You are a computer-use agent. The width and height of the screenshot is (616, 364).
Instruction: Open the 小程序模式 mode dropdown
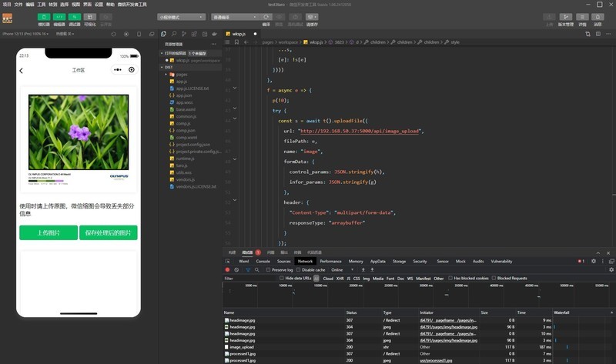[x=181, y=16]
